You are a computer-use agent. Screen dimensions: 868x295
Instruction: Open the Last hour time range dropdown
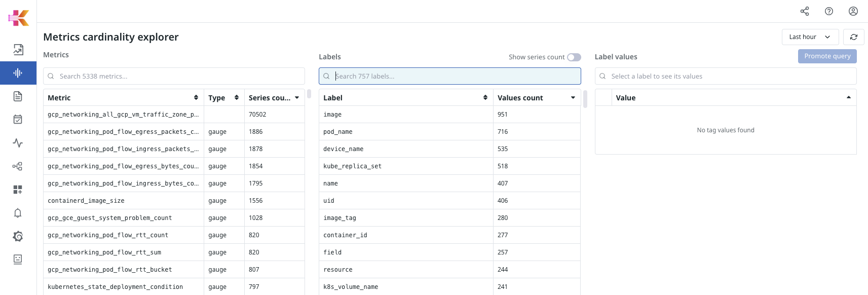[810, 37]
